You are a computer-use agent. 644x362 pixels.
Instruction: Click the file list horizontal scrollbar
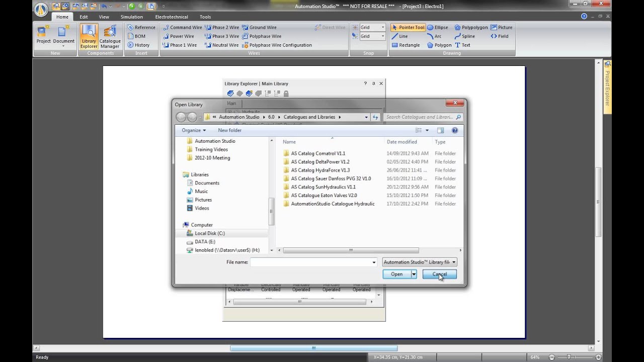click(x=351, y=250)
